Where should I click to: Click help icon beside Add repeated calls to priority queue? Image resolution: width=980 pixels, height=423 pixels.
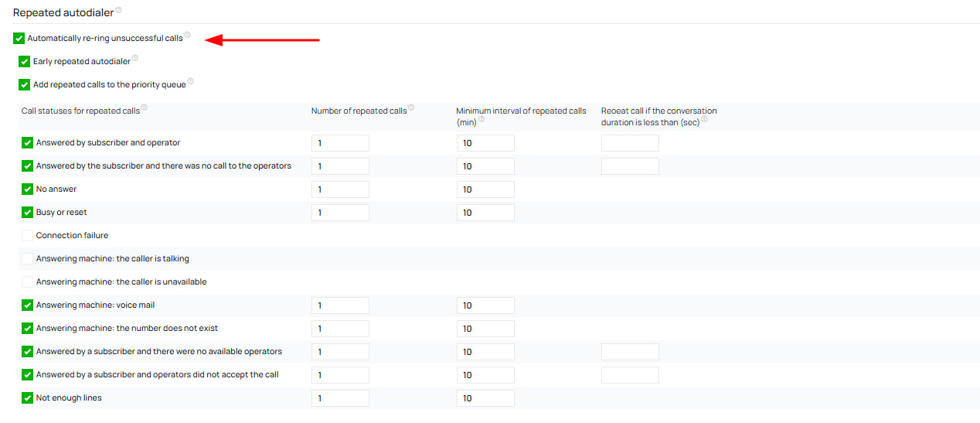pyautogui.click(x=190, y=81)
